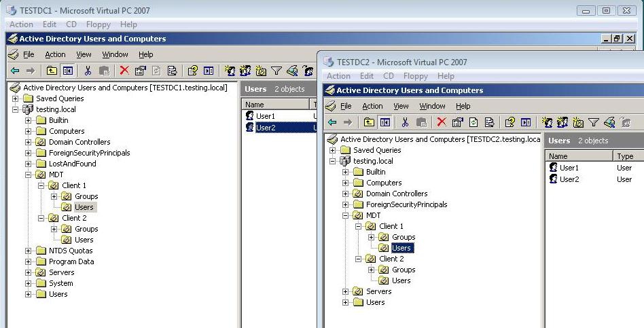Click Name column header in TESTDC2 list
Viewport: 644px width, 328px height.
pos(579,156)
